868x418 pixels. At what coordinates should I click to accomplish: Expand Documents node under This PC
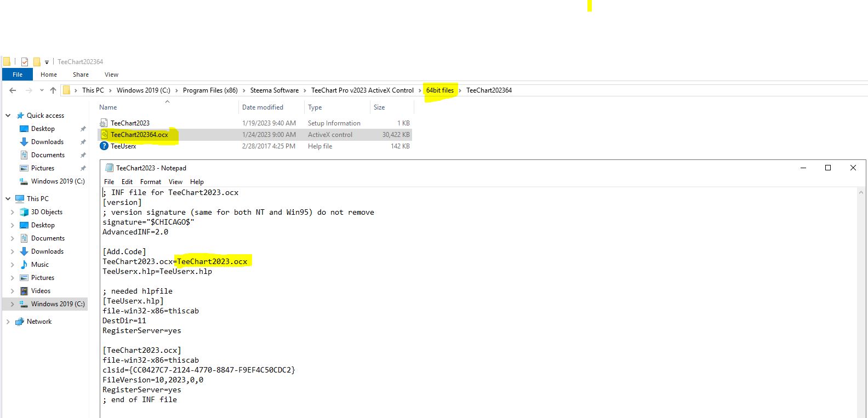click(x=13, y=238)
